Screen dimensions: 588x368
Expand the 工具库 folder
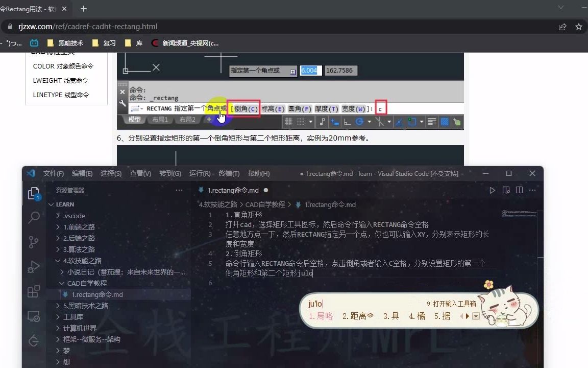75,317
